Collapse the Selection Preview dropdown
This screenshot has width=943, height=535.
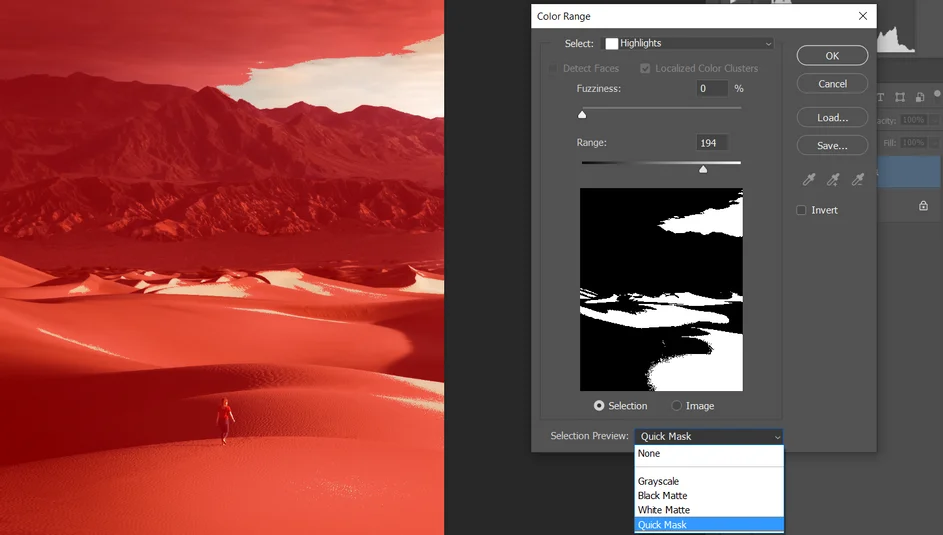coord(708,437)
